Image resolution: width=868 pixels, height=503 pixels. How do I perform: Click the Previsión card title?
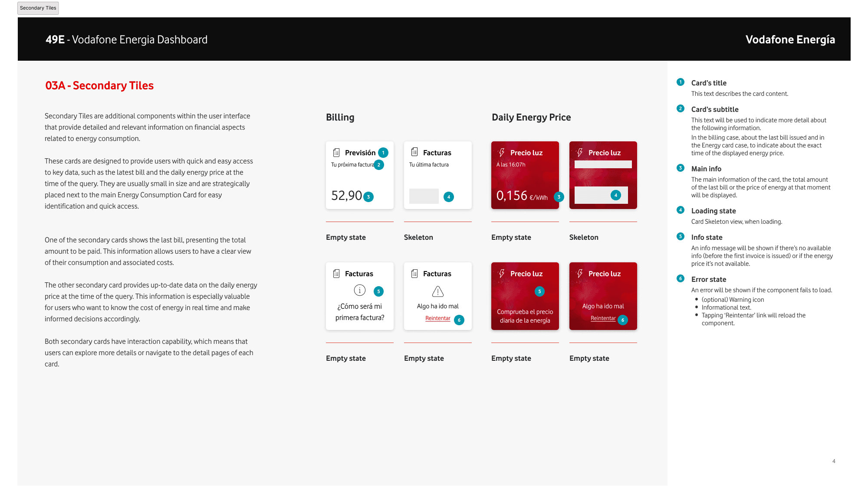[x=360, y=153]
